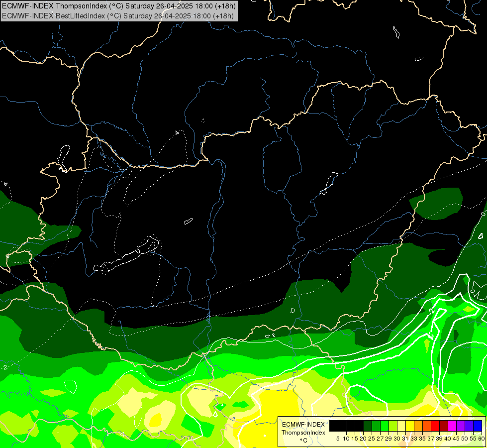This screenshot has height=448, width=487.
Task: Click legend tick value 20
Action: click(363, 439)
